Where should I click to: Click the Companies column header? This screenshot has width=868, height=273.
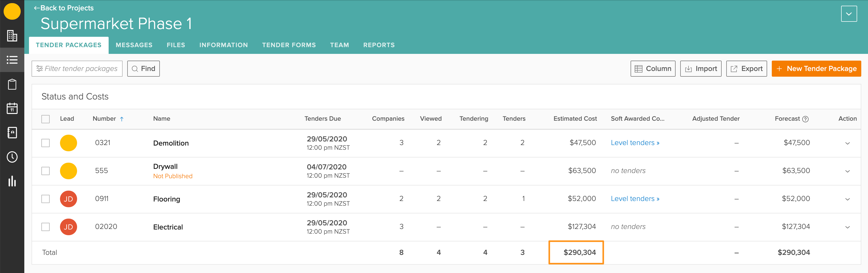pyautogui.click(x=388, y=119)
